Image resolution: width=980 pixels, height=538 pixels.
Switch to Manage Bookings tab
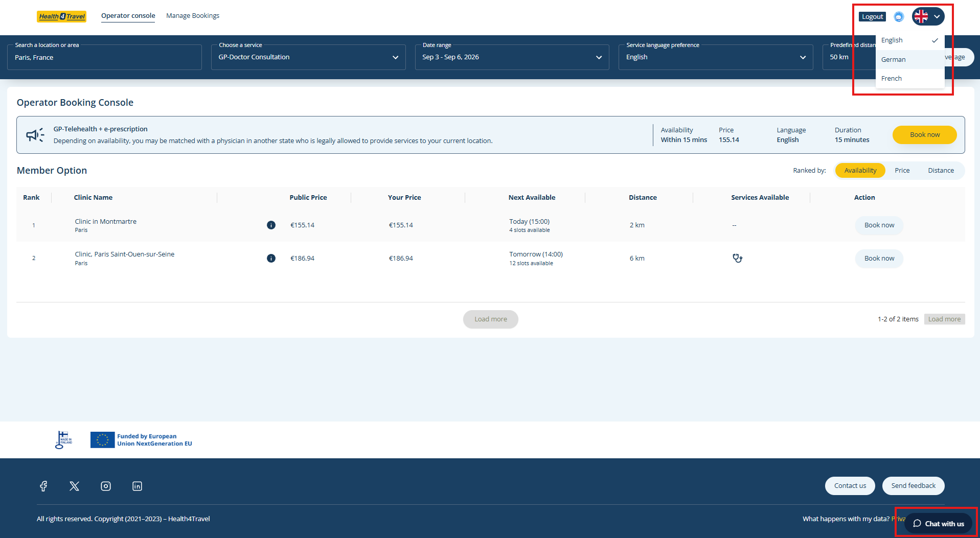193,16
